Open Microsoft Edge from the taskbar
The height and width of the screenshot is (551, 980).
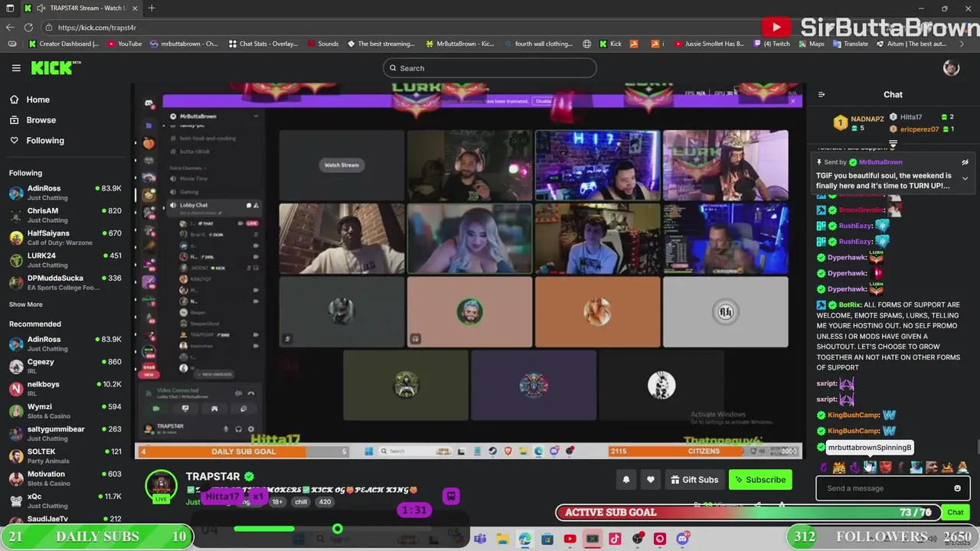tap(524, 540)
